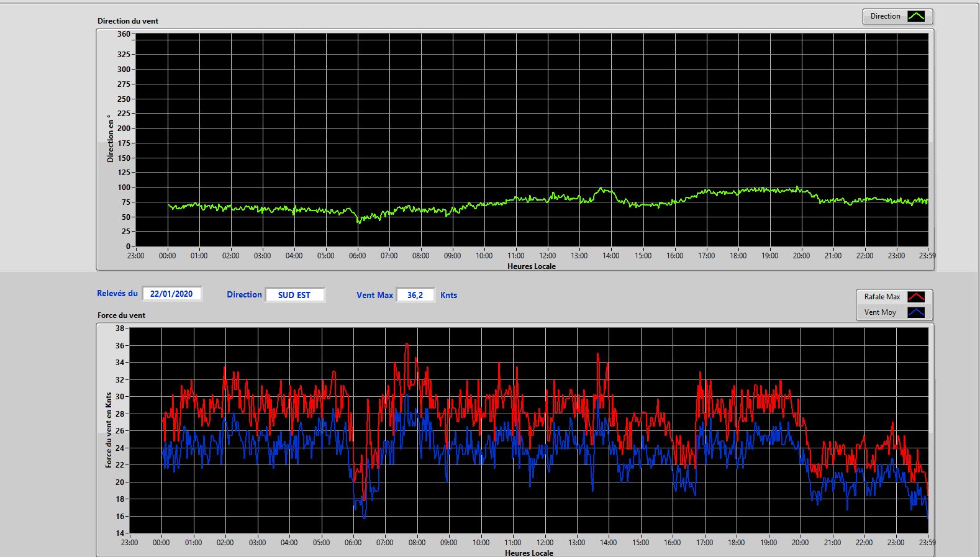Click the SUD EST direction field
Image resolution: width=980 pixels, height=557 pixels.
[x=294, y=295]
